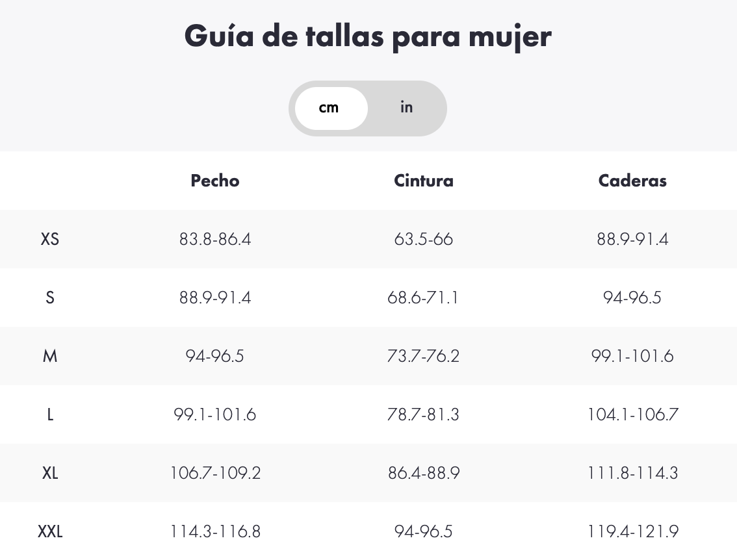Click the 'Guía de tallas para mujer' heading
The width and height of the screenshot is (737, 560).
point(368,36)
